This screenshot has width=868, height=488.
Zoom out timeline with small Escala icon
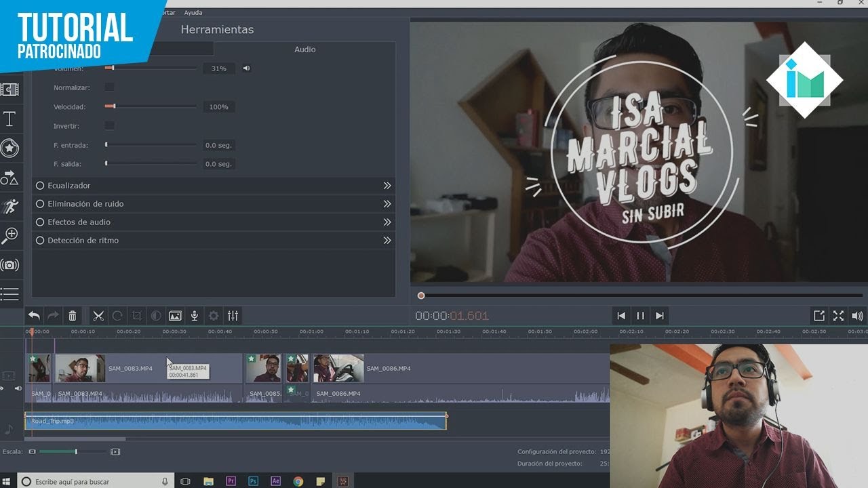32,451
